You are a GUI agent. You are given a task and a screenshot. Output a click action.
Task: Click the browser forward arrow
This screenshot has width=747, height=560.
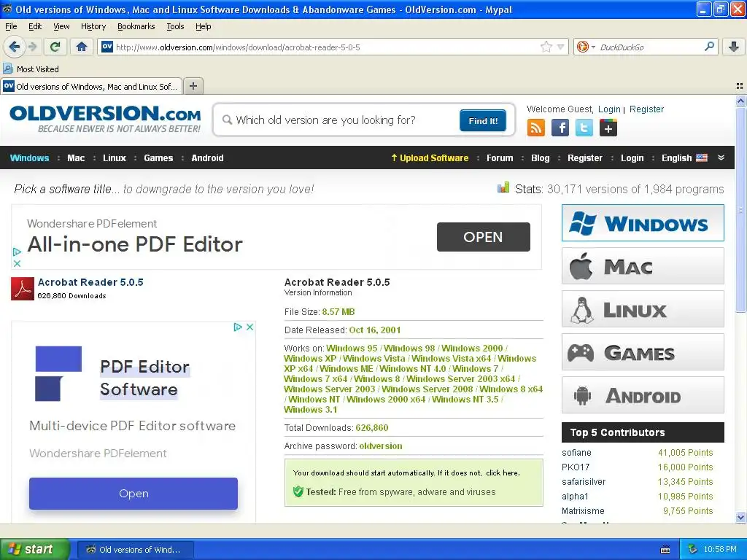click(33, 47)
